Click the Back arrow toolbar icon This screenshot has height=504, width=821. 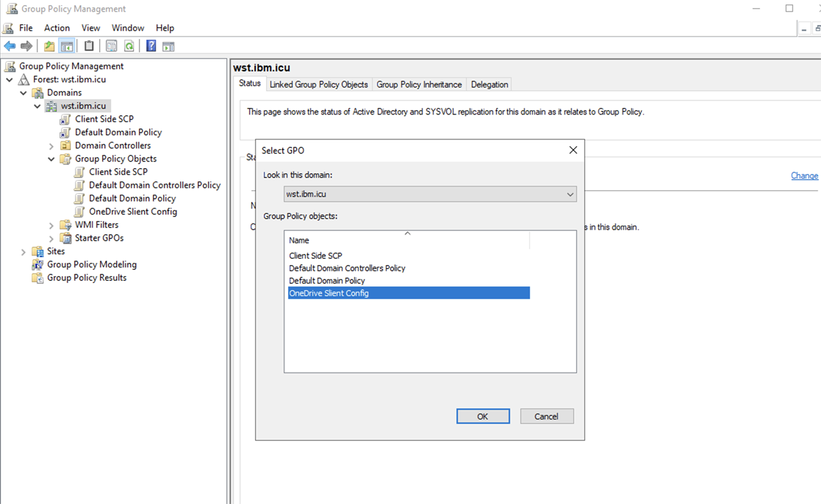pyautogui.click(x=10, y=46)
